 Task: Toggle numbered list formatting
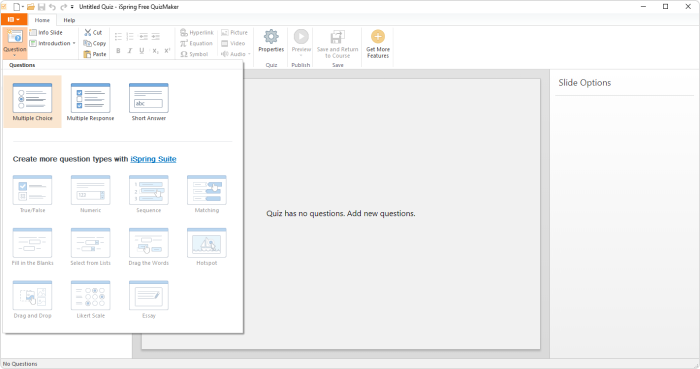[x=130, y=37]
